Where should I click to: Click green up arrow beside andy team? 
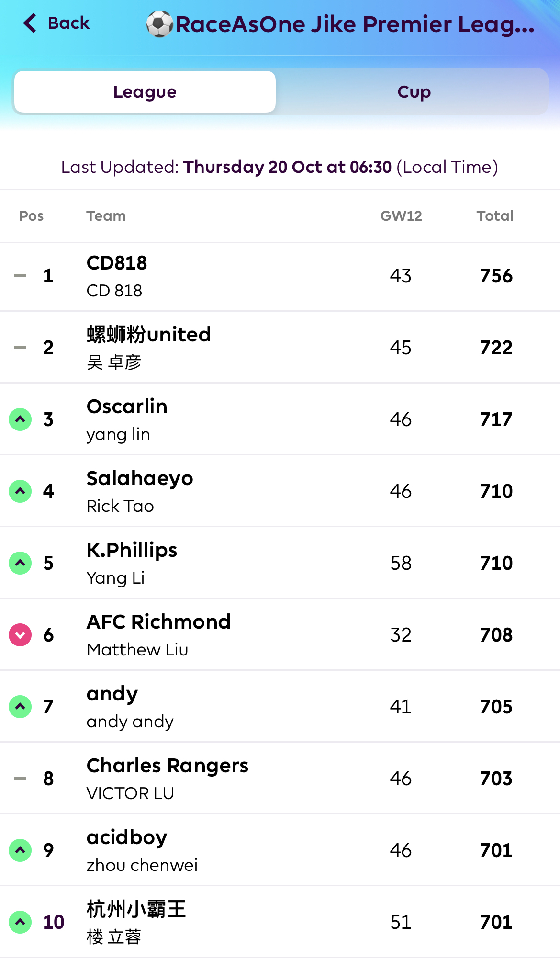point(20,707)
